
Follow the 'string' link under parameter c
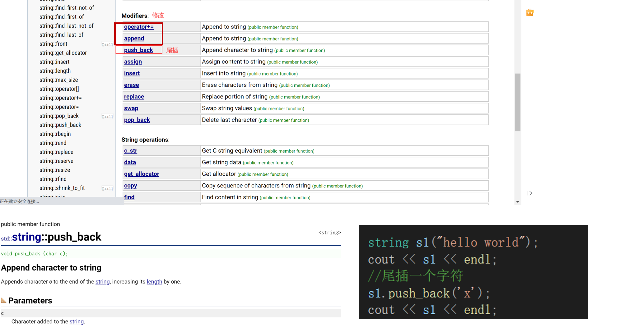[77, 321]
